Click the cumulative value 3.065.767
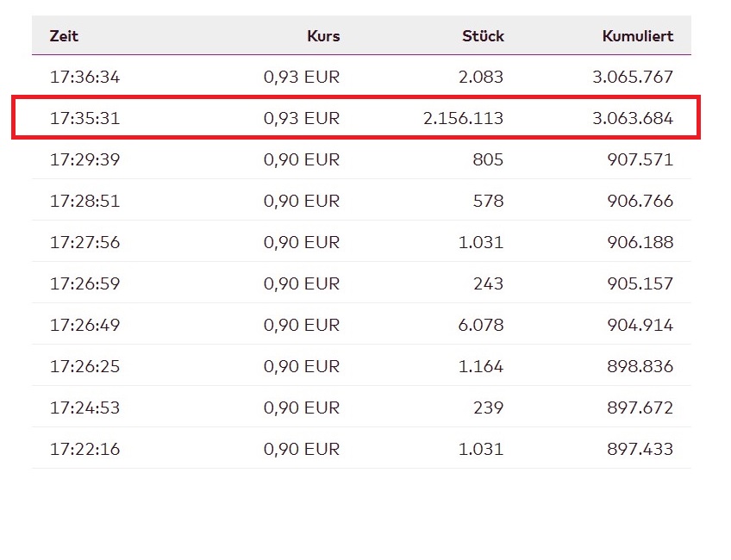Image resolution: width=731 pixels, height=560 pixels. point(632,77)
